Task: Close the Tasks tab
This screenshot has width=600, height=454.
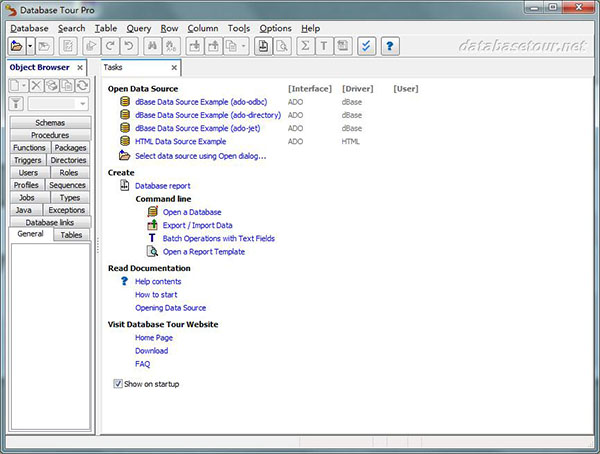Action: click(174, 68)
